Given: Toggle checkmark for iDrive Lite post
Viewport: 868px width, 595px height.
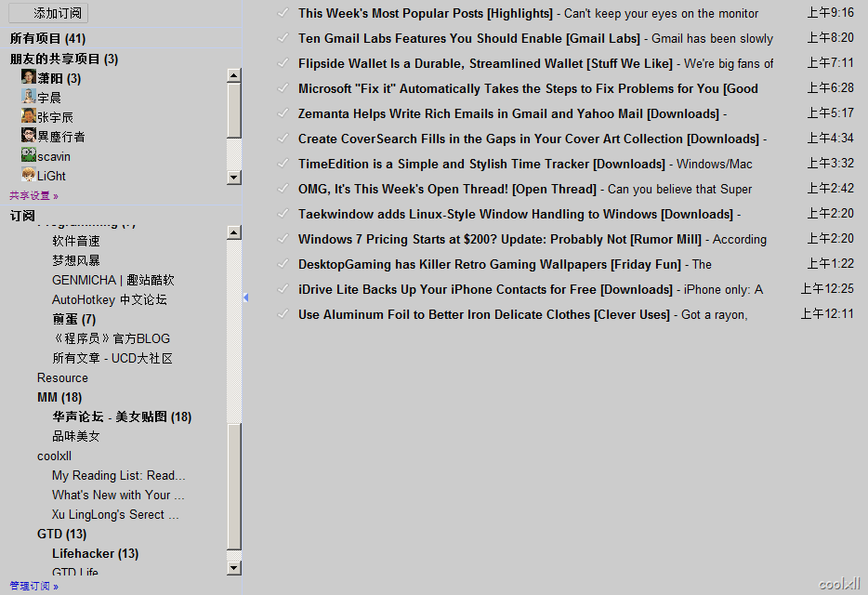Looking at the screenshot, I should [x=283, y=288].
